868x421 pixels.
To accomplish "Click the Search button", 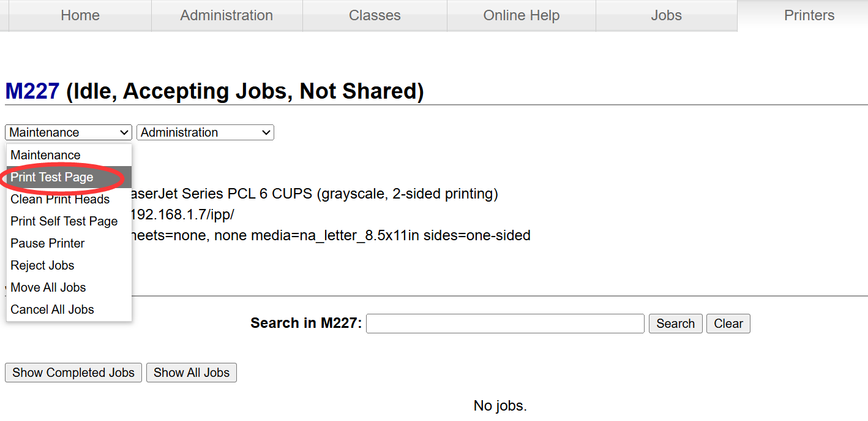I will point(676,324).
